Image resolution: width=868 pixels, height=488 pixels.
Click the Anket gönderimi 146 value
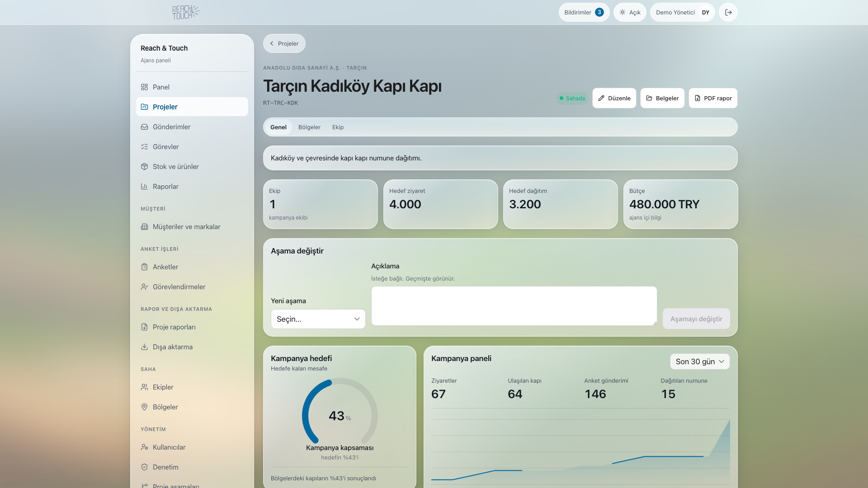(x=595, y=394)
